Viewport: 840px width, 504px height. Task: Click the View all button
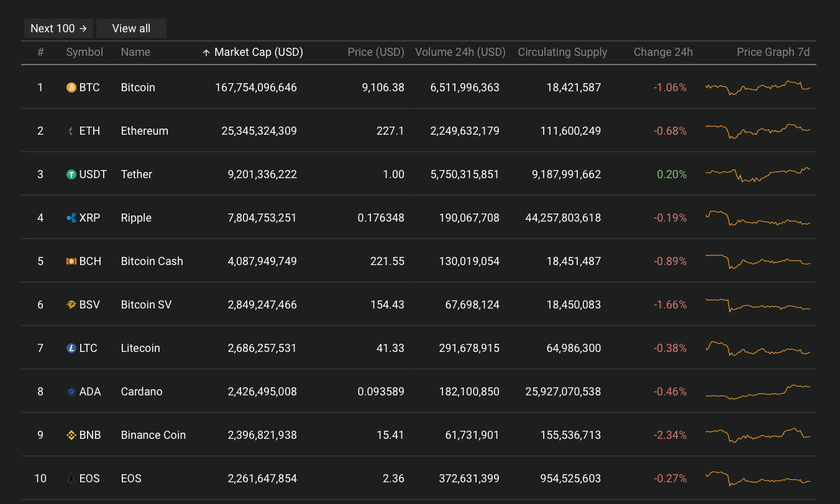131,29
